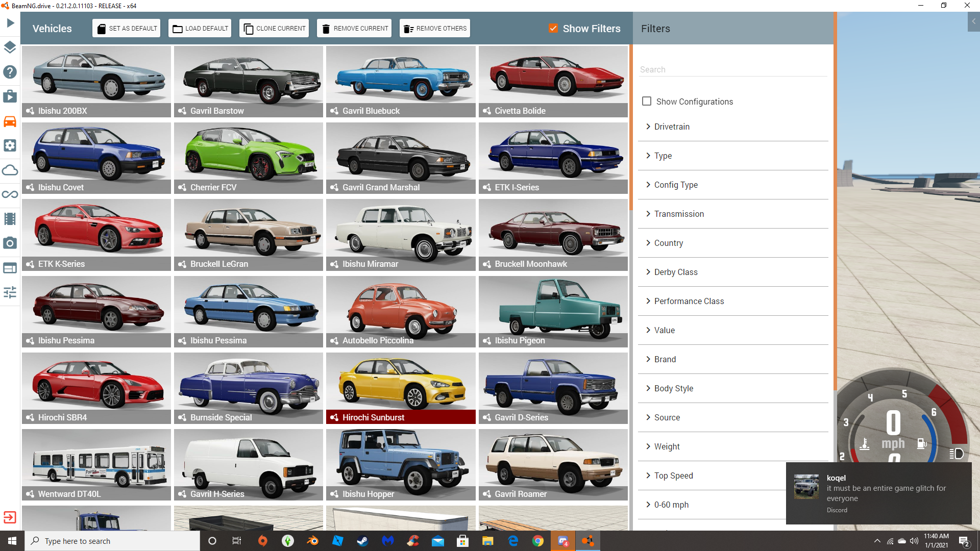980x551 pixels.
Task: Open the Mail app from taskbar
Action: [438, 541]
